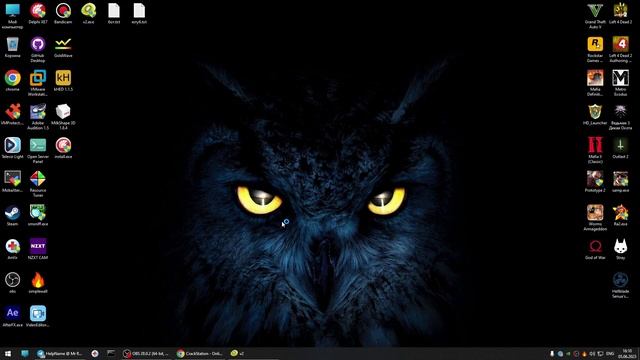
Task: Open samp.exe desktop icon
Action: coord(620,182)
